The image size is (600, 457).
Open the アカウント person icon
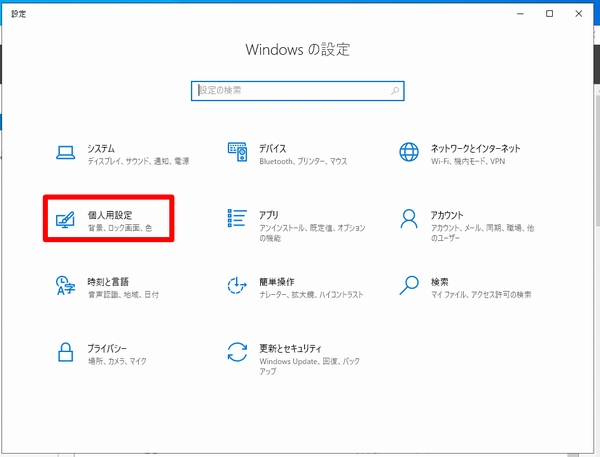click(409, 219)
